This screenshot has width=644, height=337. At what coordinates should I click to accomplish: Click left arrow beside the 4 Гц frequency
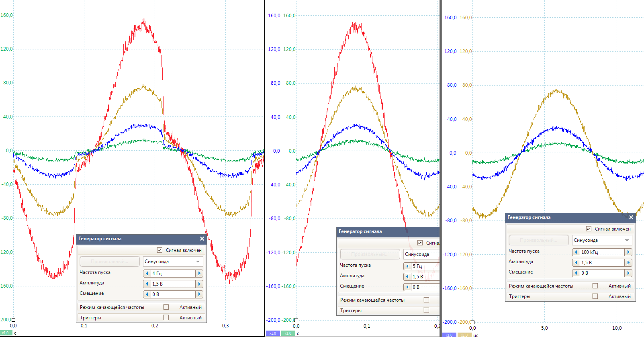(147, 274)
